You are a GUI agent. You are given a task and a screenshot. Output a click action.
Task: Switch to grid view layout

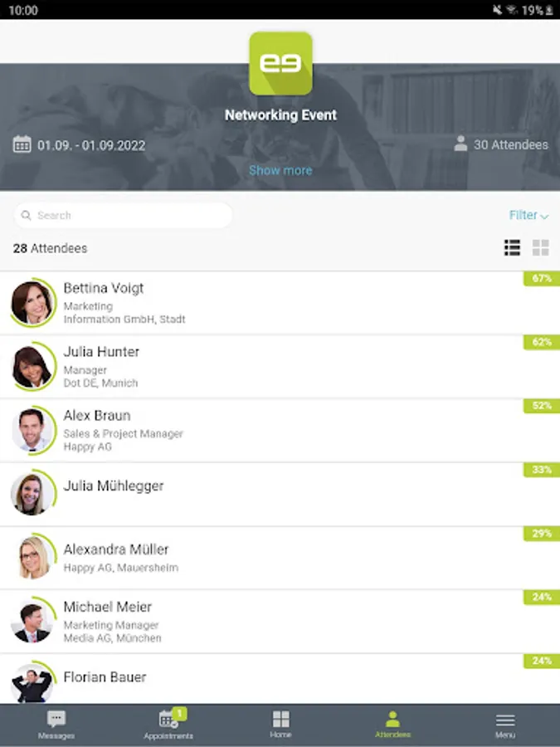click(x=540, y=247)
